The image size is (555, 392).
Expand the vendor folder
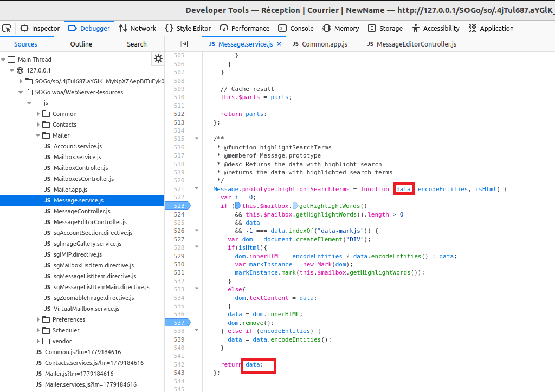pos(38,341)
